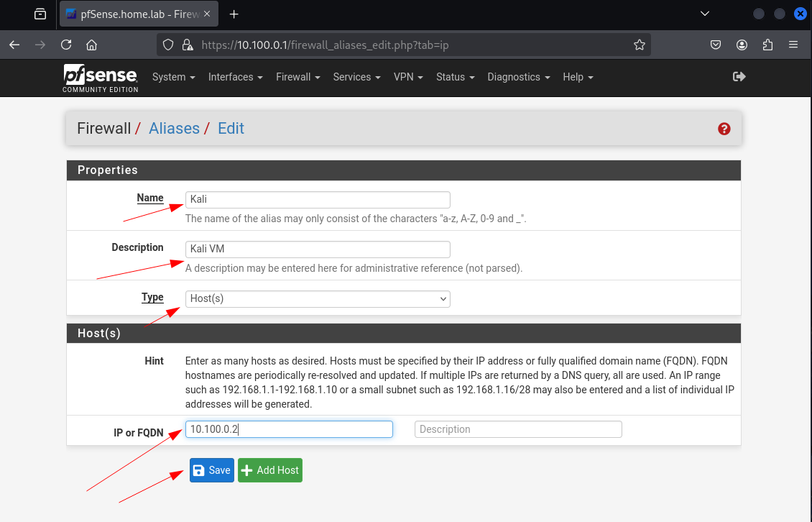Close the pfSense.home.lab tab
The width and height of the screenshot is (812, 522).
pyautogui.click(x=207, y=14)
